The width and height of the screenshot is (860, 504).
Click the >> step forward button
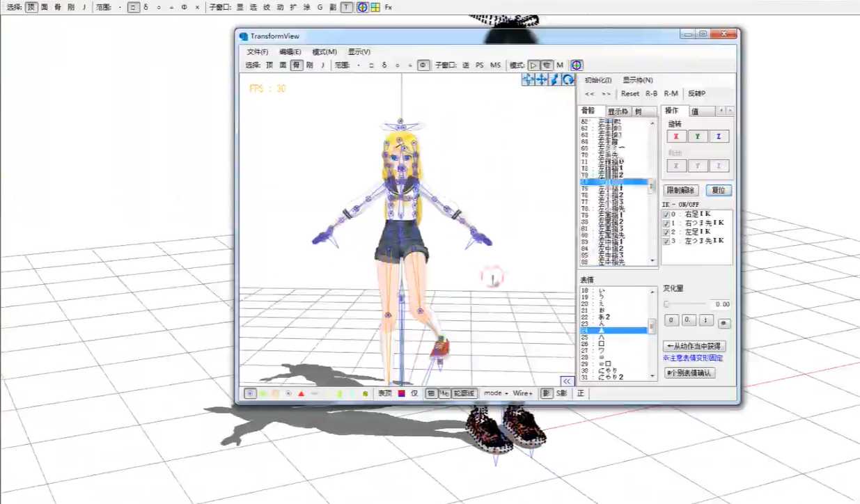607,94
